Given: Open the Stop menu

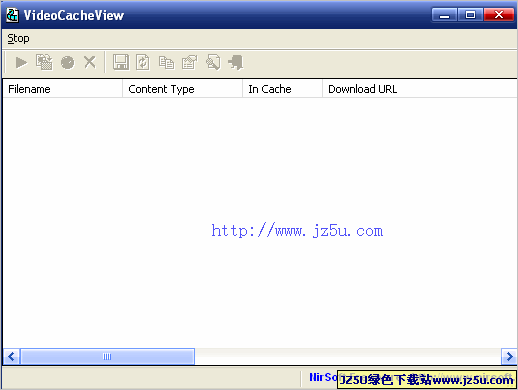Looking at the screenshot, I should (18, 38).
